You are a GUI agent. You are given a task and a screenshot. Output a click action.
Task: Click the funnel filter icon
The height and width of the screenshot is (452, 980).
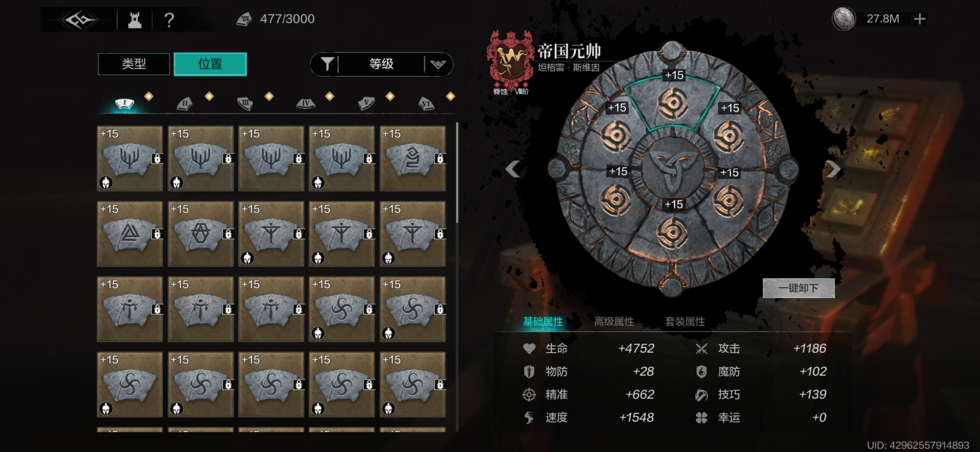[327, 64]
